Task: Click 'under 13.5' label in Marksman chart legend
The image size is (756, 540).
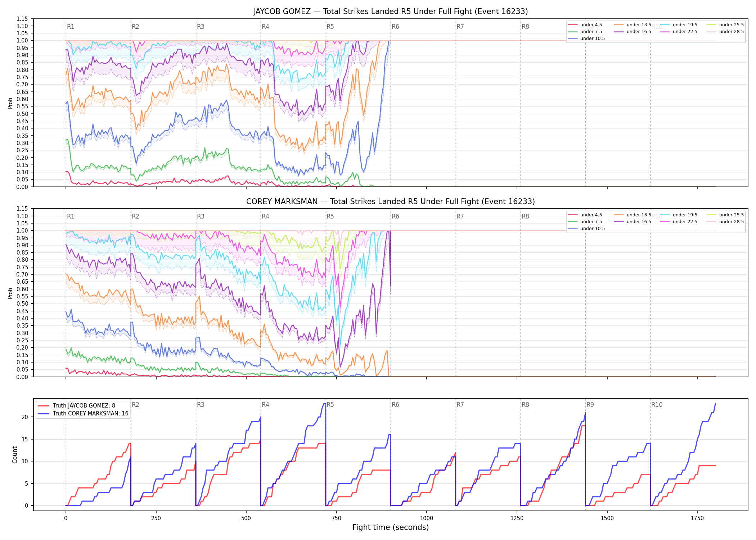Action: tap(639, 215)
